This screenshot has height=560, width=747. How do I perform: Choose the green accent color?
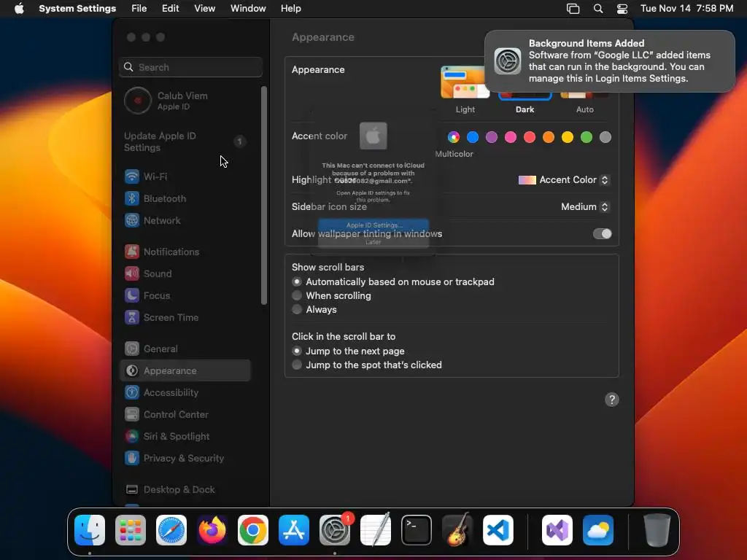tap(587, 137)
